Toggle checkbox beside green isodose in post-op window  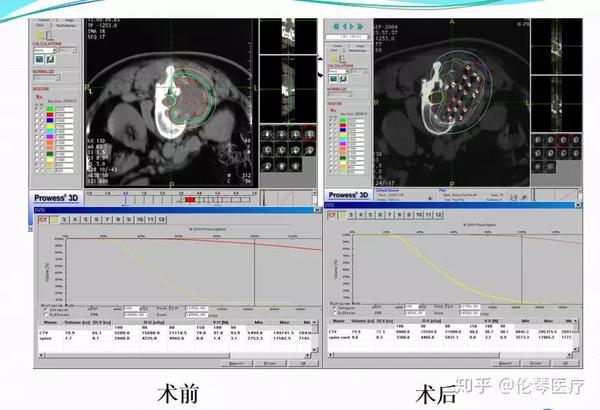click(331, 120)
